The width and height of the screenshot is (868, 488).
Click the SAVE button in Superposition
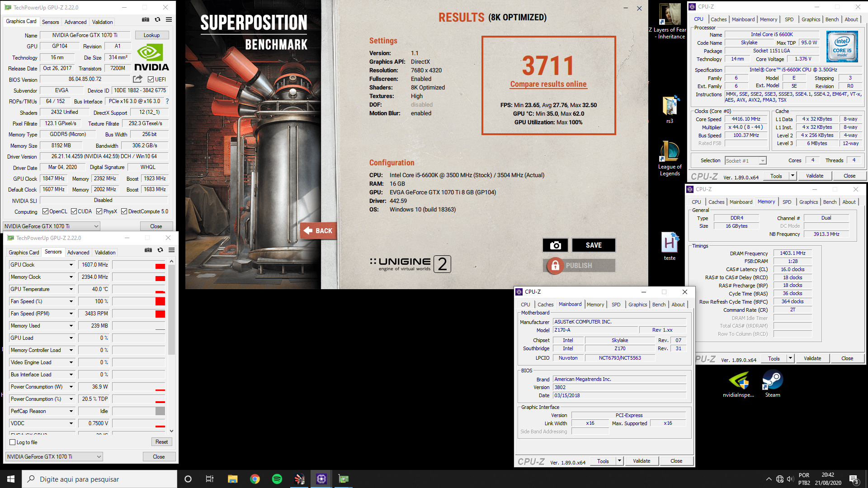[594, 245]
